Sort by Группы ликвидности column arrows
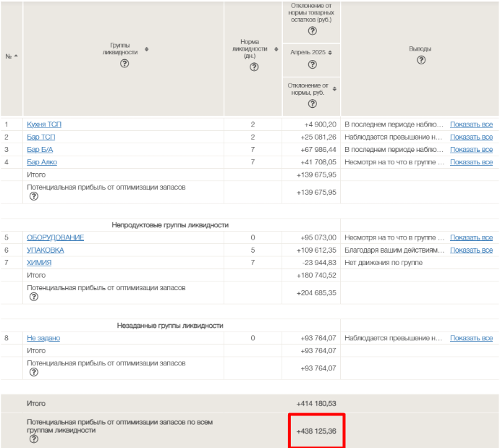The width and height of the screenshot is (500, 448). tap(147, 49)
